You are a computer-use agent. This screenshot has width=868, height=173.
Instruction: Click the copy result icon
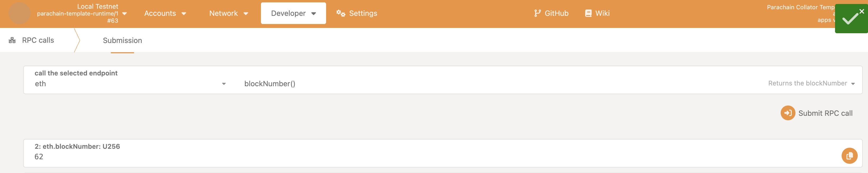tap(849, 156)
